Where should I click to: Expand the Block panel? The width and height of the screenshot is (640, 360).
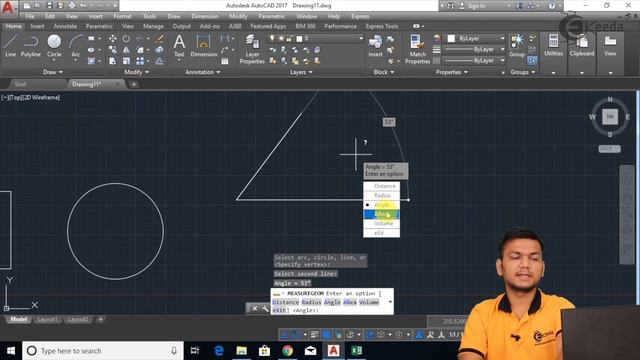click(x=384, y=72)
